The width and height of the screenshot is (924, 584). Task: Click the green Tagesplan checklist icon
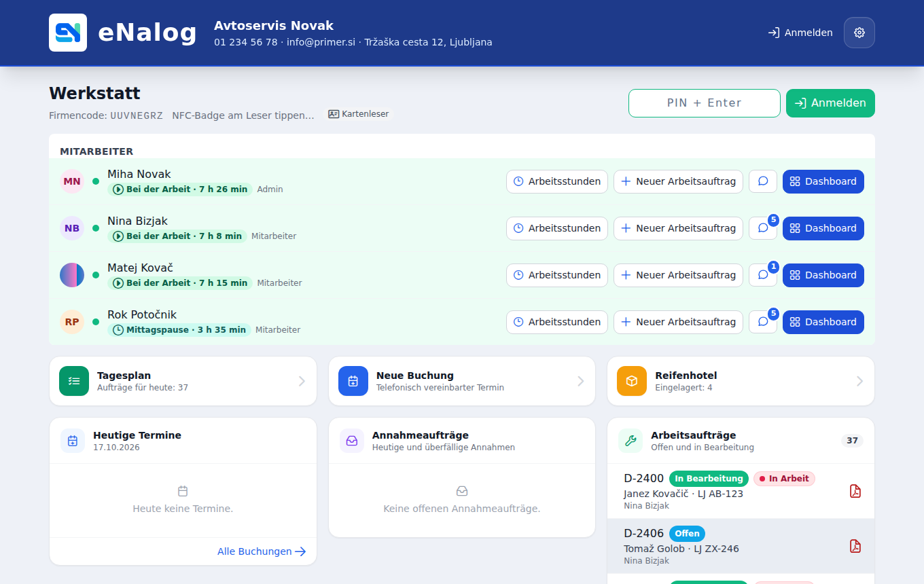coord(74,381)
